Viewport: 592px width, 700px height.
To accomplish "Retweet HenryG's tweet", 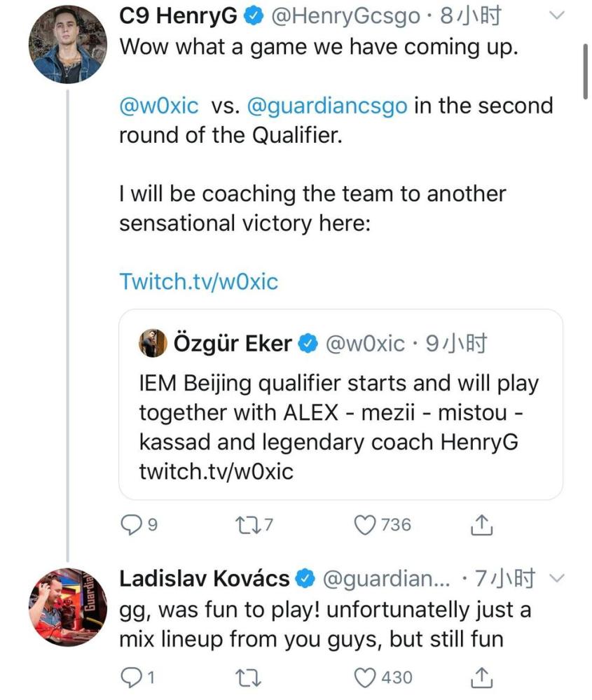I will [245, 524].
